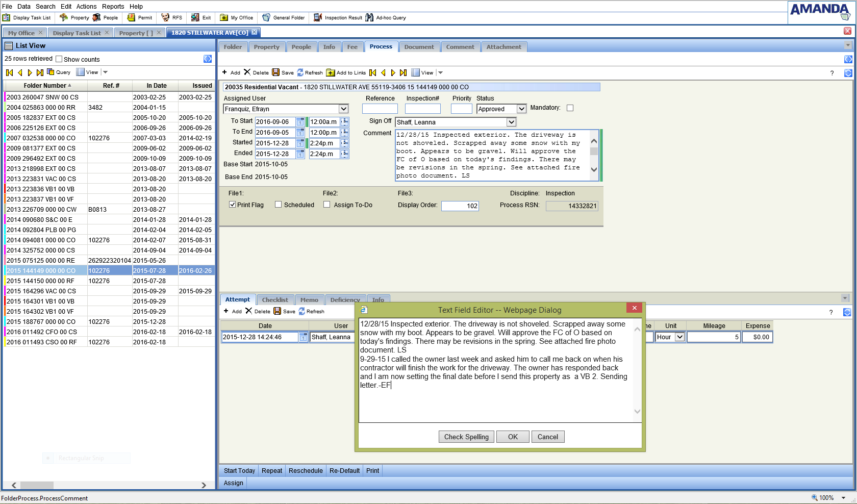This screenshot has width=857, height=504.
Task: Expand the Assigned User dropdown
Action: pyautogui.click(x=343, y=109)
